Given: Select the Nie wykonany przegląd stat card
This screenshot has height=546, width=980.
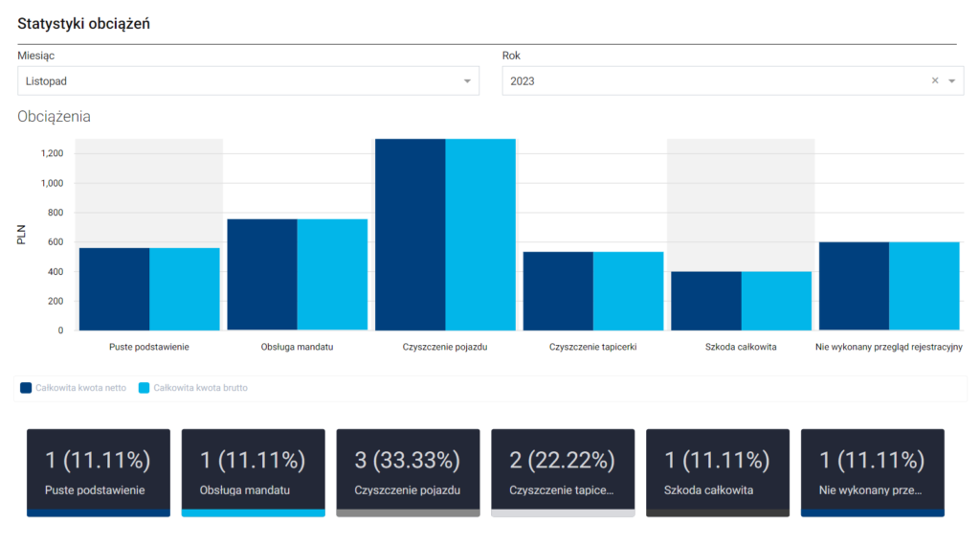Looking at the screenshot, I should coord(873,472).
